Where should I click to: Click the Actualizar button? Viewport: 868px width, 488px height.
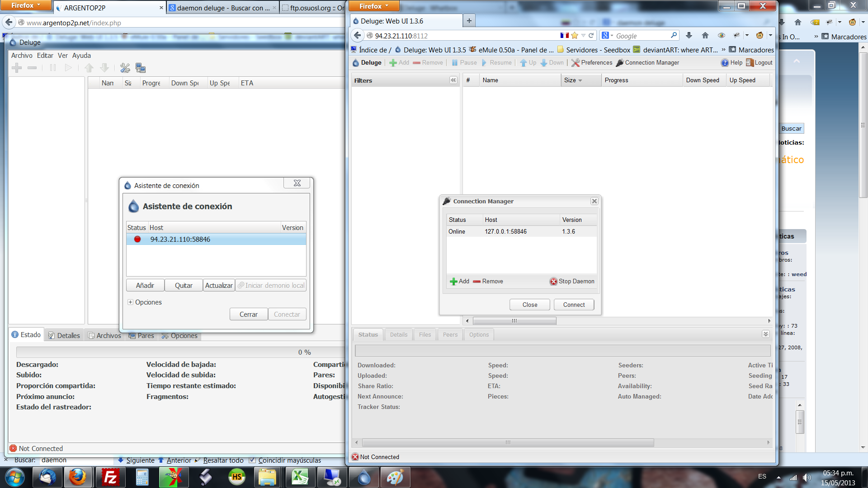[219, 285]
